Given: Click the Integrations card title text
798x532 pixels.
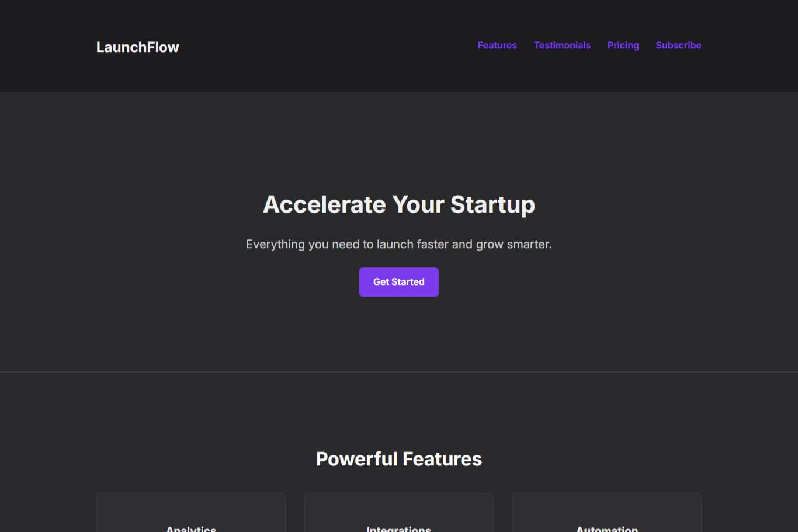Looking at the screenshot, I should coord(399,528).
